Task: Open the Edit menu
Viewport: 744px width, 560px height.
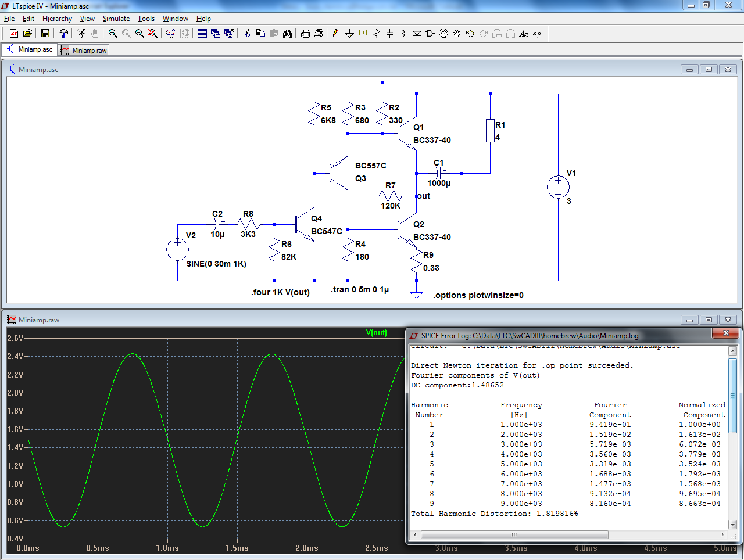Action: pyautogui.click(x=28, y=19)
